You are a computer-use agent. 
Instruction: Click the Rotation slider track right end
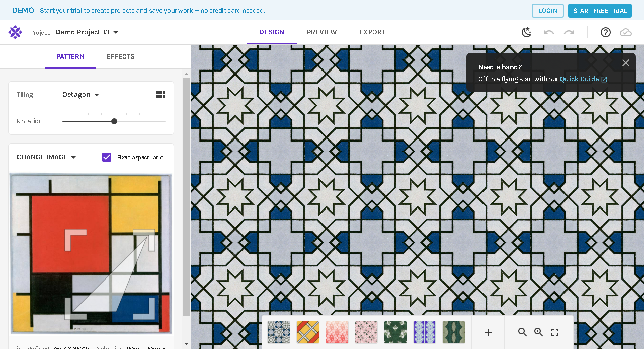click(164, 121)
